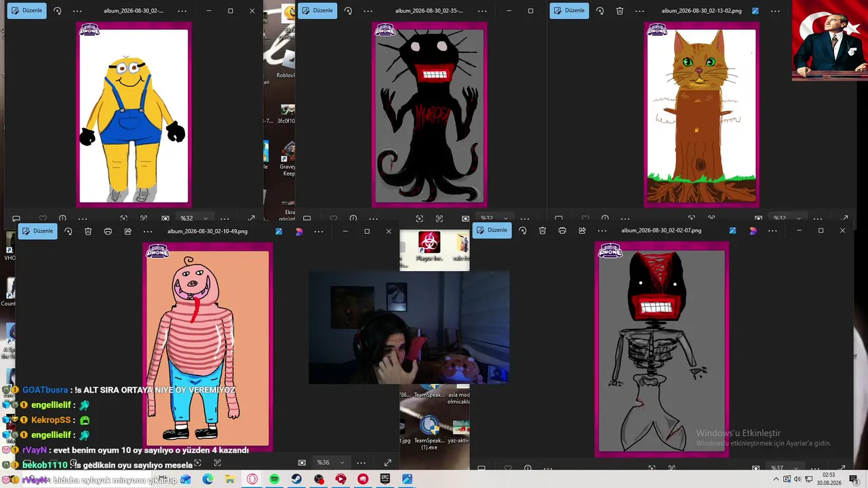Rotate the image in the minion drawing window
The image size is (868, 488).
coord(57,11)
